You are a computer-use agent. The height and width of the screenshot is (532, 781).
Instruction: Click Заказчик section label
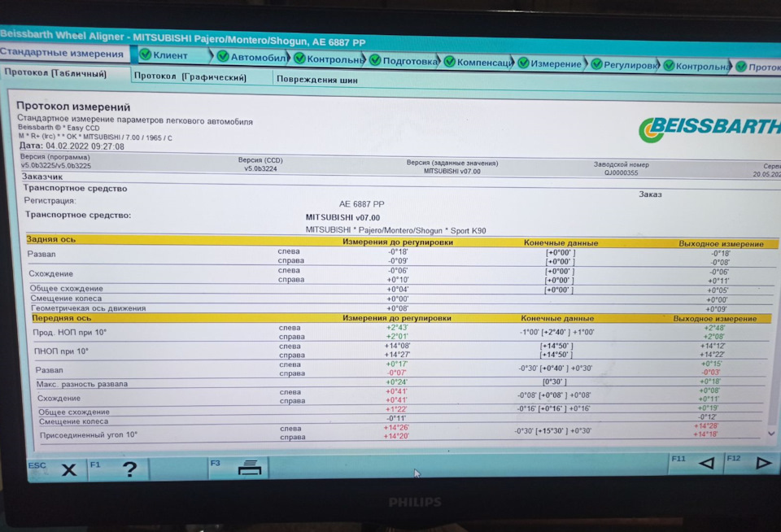coord(41,177)
